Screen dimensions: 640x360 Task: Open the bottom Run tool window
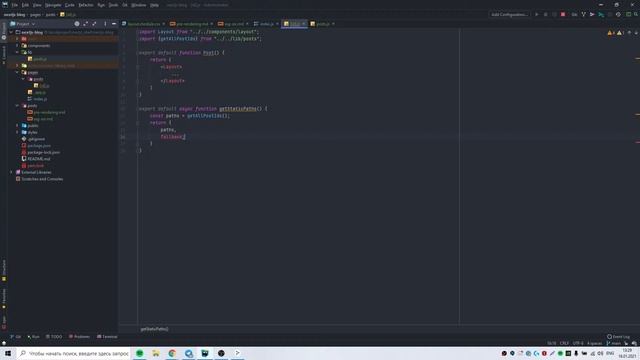point(33,337)
